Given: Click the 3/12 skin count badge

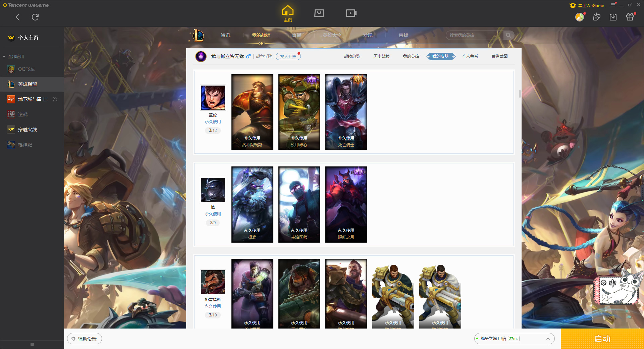Looking at the screenshot, I should click(213, 131).
